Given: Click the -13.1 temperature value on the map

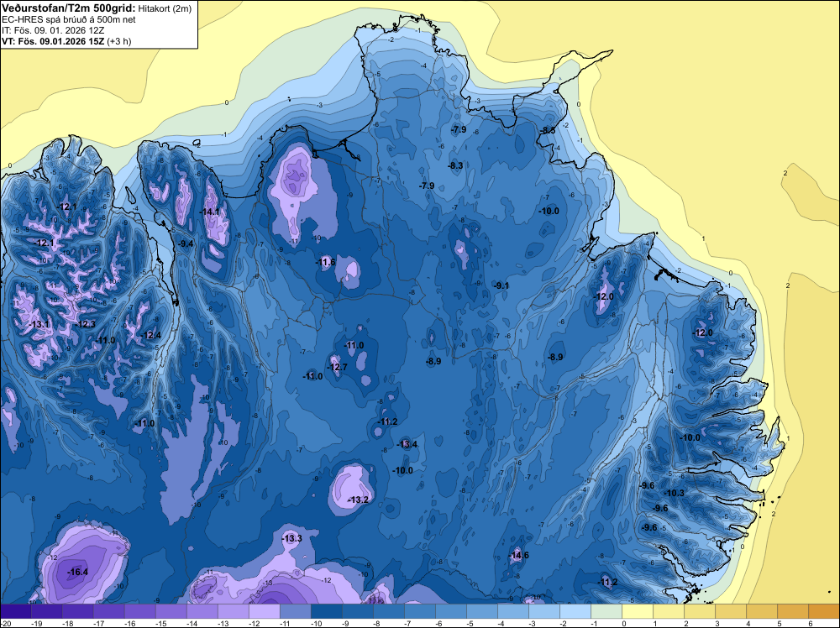Looking at the screenshot, I should pyautogui.click(x=39, y=324).
